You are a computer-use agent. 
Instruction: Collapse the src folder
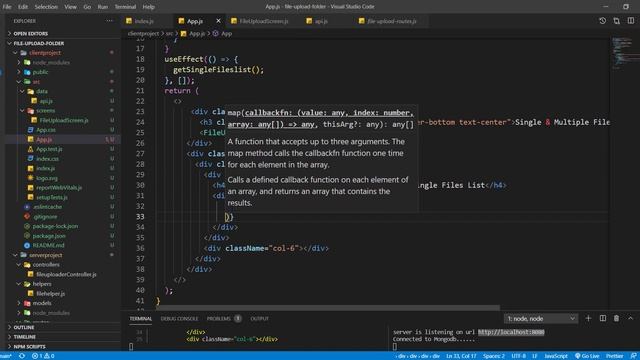[36, 82]
